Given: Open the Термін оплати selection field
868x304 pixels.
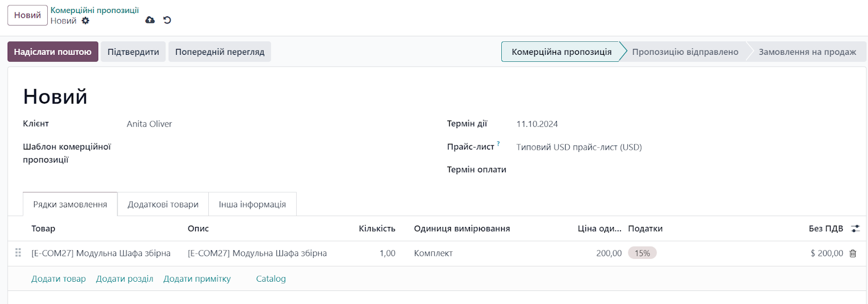Looking at the screenshot, I should pyautogui.click(x=684, y=169).
